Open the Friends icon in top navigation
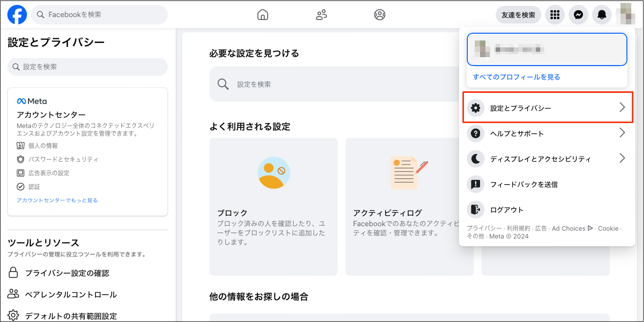This screenshot has width=644, height=322. coord(322,15)
